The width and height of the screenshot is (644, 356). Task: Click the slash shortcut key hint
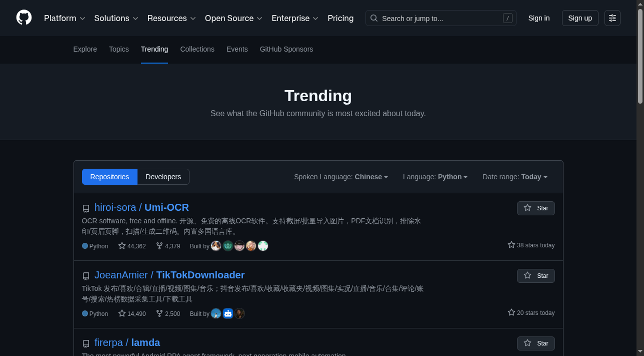(x=507, y=18)
